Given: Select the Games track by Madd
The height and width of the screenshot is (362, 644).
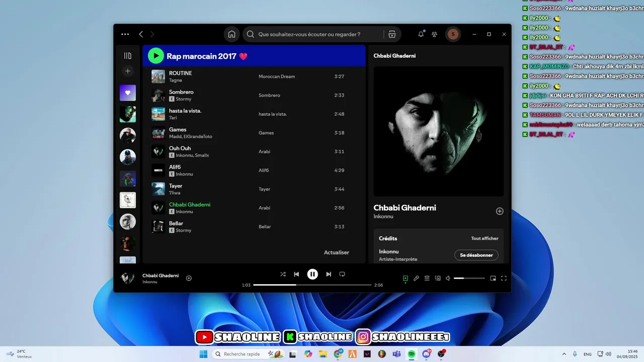Looking at the screenshot, I should (254, 133).
